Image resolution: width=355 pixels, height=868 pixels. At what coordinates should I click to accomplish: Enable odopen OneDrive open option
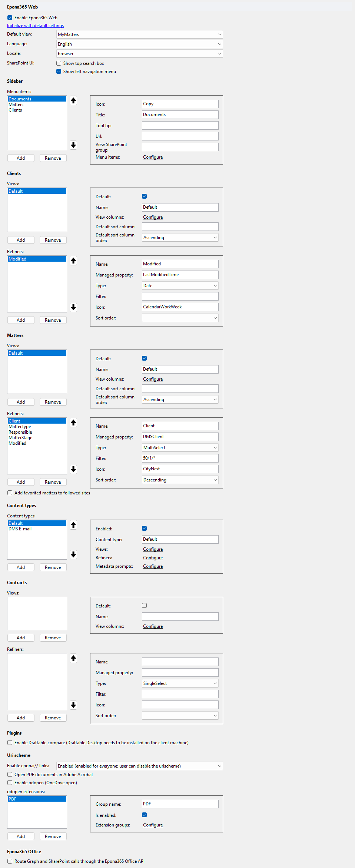(10, 783)
